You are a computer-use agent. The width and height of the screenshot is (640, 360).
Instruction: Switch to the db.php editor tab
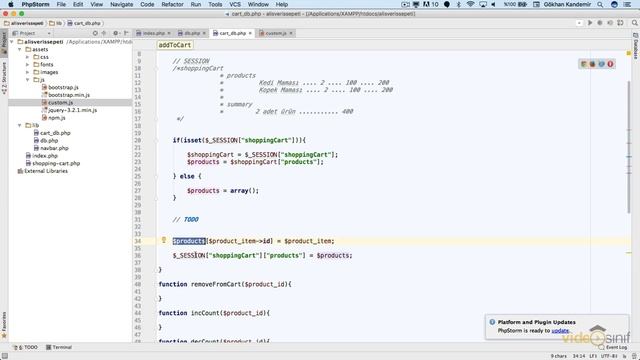(x=191, y=33)
